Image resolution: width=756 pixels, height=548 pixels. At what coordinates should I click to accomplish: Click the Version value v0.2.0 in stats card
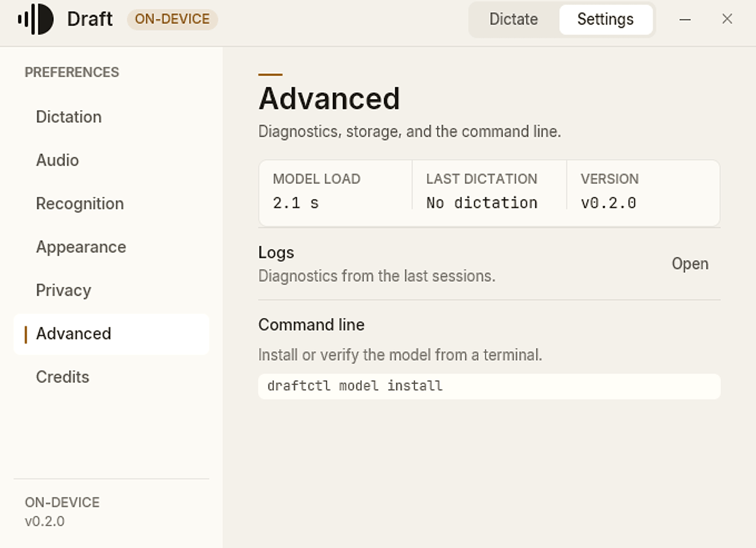click(608, 203)
